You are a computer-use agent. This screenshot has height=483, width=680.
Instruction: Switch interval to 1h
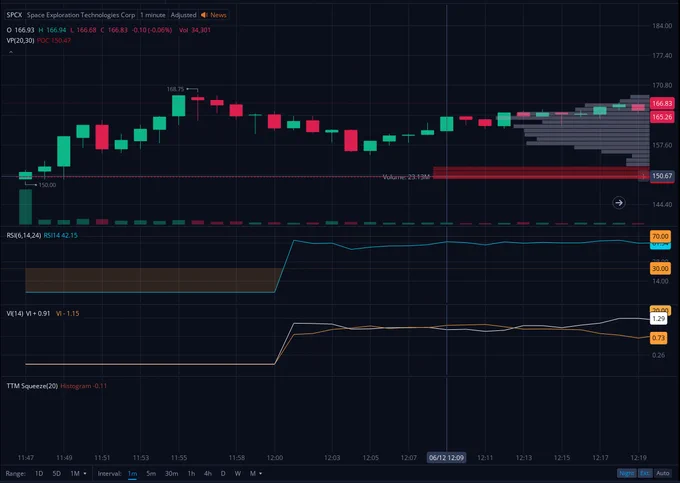click(191, 473)
